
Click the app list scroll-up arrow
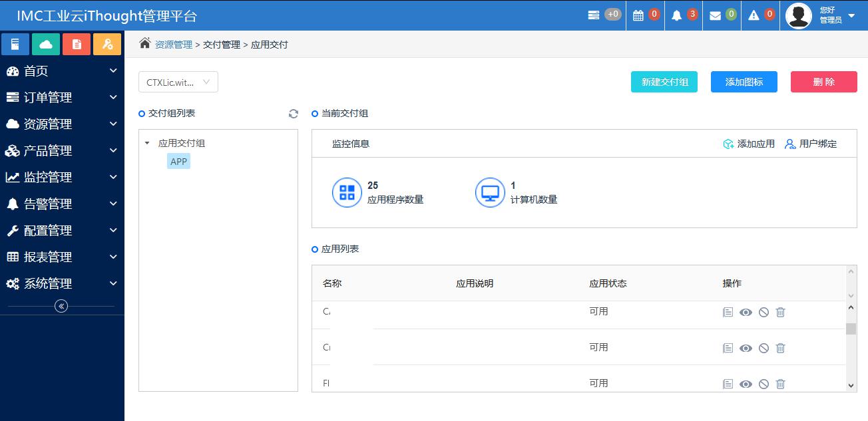coord(851,307)
